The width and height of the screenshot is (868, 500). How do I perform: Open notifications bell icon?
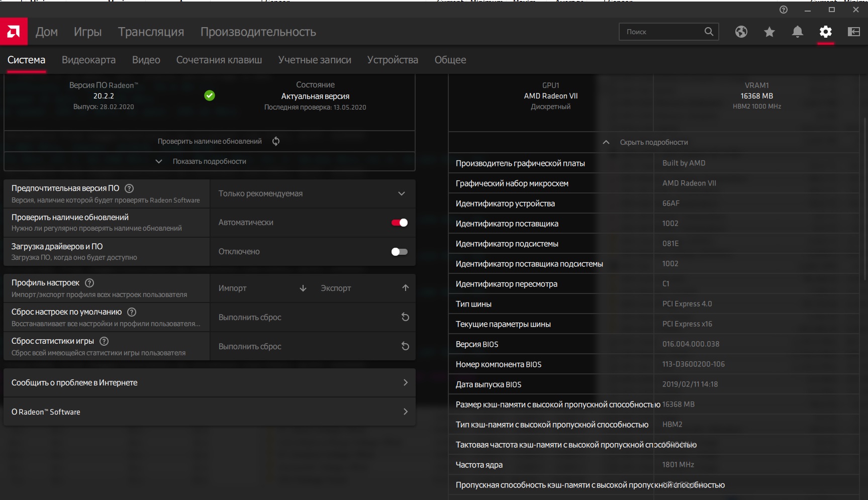[798, 32]
